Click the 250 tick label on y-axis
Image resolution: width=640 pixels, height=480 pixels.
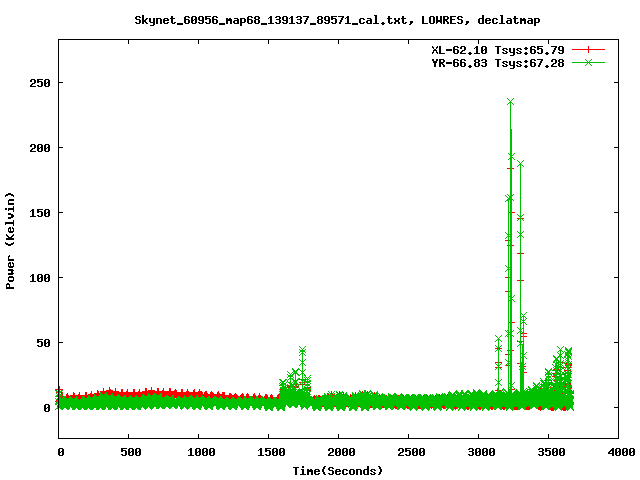pos(40,83)
